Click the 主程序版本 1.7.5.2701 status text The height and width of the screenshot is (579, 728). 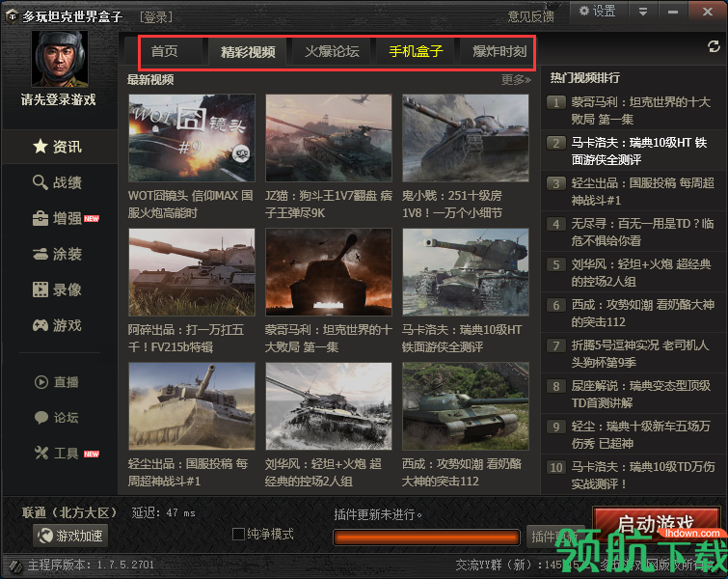pos(91,565)
